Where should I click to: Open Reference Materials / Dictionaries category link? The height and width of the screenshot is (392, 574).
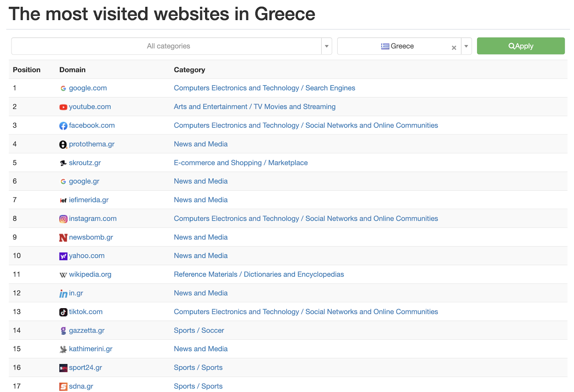tap(259, 274)
